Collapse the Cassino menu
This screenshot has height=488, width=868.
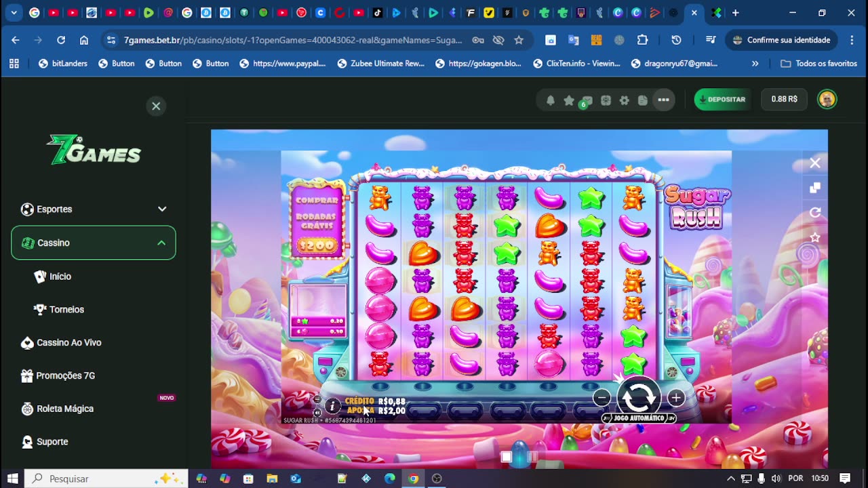pos(94,243)
